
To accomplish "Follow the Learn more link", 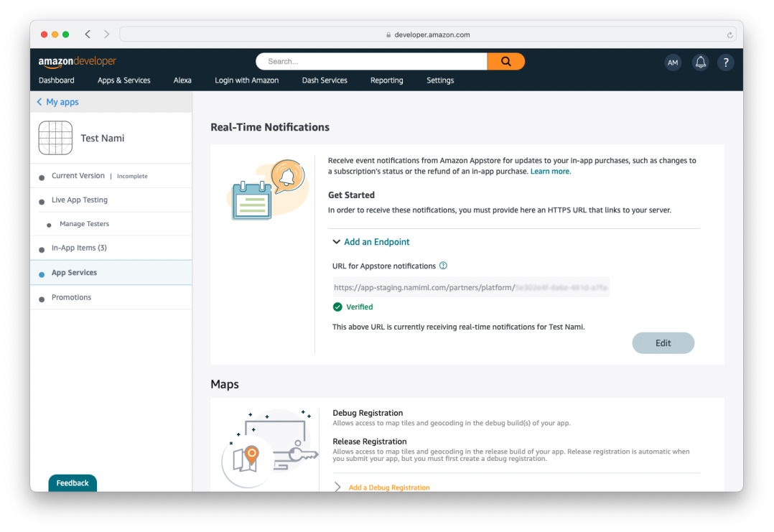I will (551, 172).
